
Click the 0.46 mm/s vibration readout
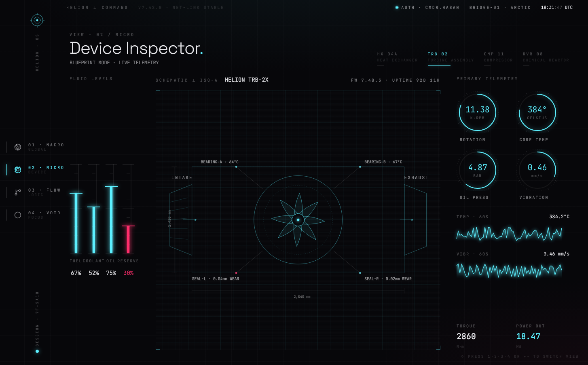click(x=556, y=254)
